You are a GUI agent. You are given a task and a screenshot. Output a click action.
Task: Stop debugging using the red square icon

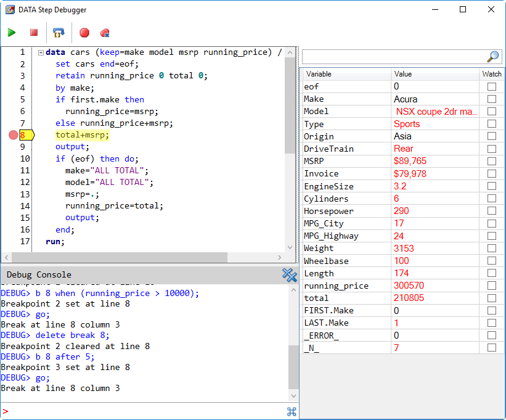(x=34, y=32)
